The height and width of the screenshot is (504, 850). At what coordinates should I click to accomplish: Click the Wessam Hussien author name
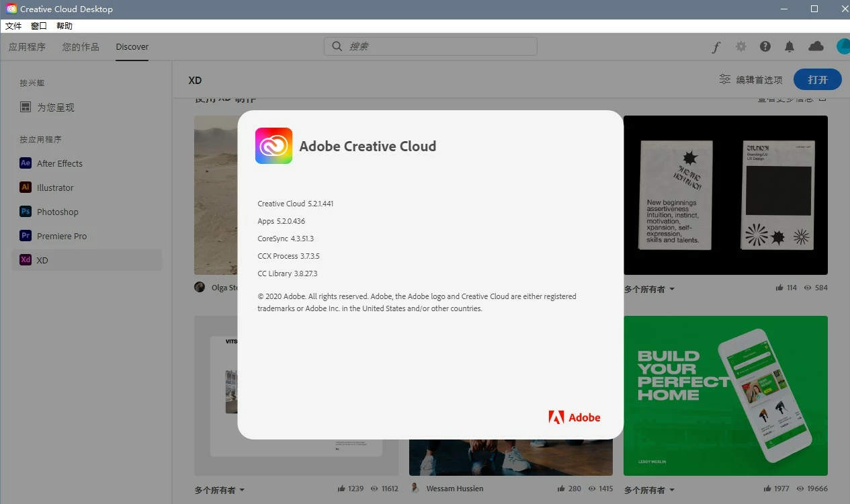pyautogui.click(x=455, y=489)
